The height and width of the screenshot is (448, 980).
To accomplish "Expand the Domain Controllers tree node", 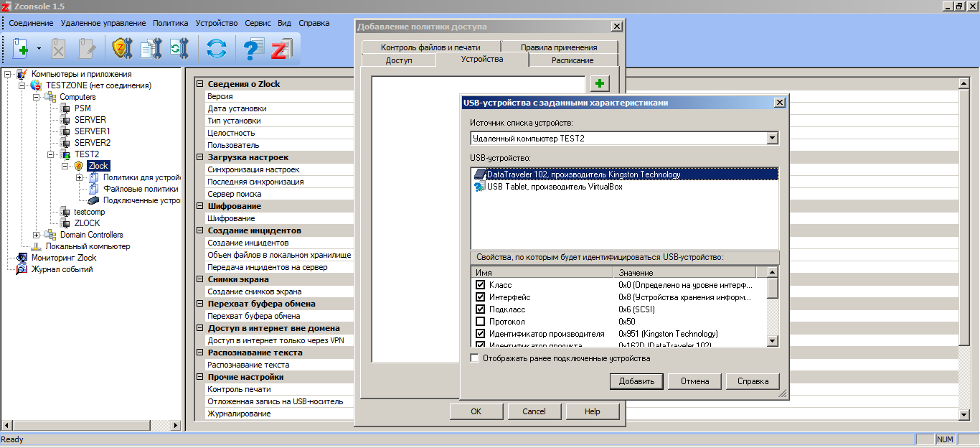I will coord(37,235).
